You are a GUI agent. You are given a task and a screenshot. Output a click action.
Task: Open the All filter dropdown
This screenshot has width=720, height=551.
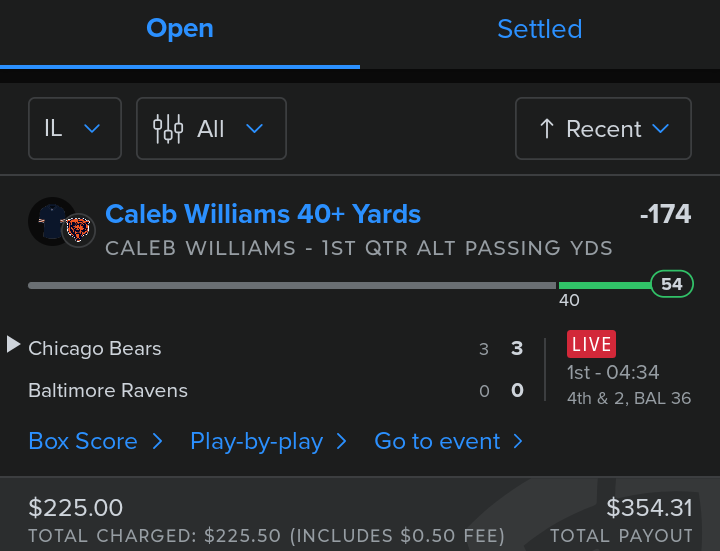(x=211, y=129)
